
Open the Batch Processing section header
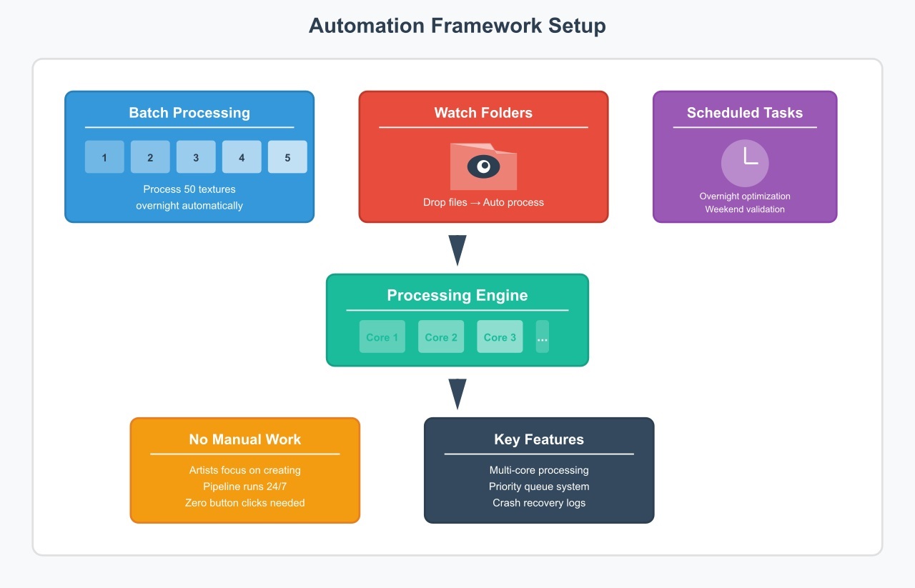189,113
